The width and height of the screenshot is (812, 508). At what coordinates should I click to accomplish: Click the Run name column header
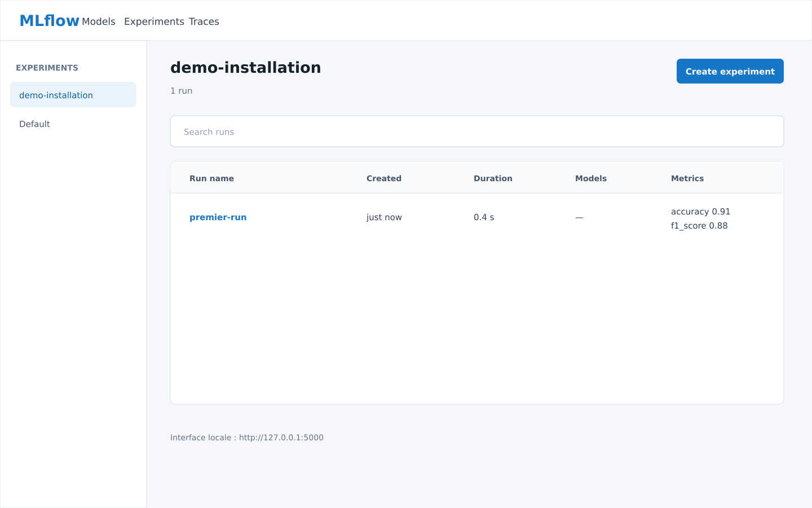click(211, 178)
